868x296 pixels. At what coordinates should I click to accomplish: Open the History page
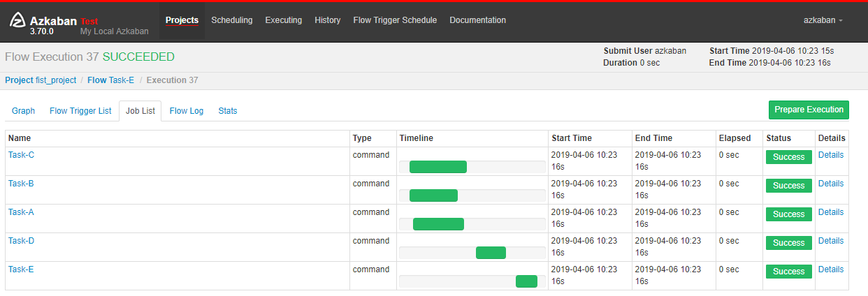coord(327,20)
